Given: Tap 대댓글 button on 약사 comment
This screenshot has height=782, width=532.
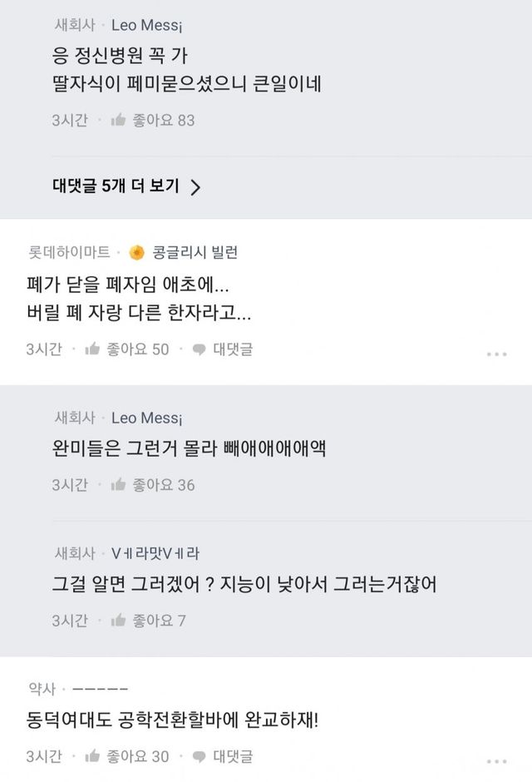Looking at the screenshot, I should pyautogui.click(x=233, y=757).
